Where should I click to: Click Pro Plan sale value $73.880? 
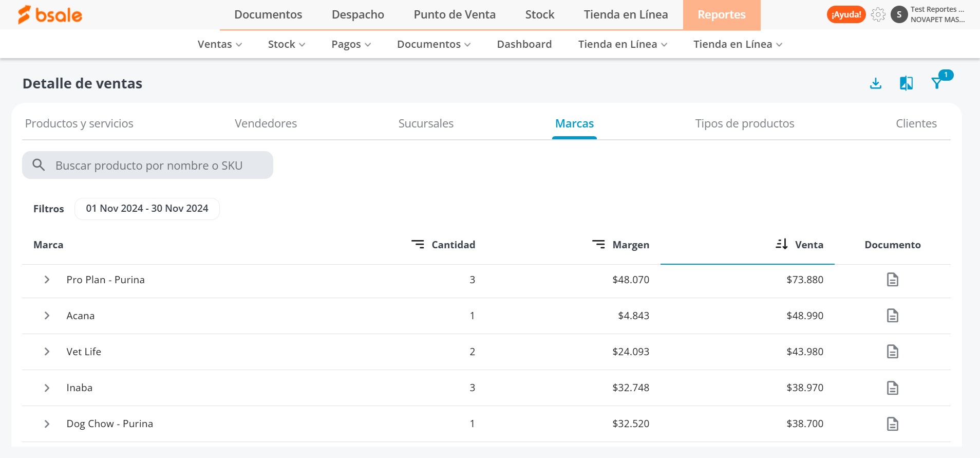click(x=805, y=280)
